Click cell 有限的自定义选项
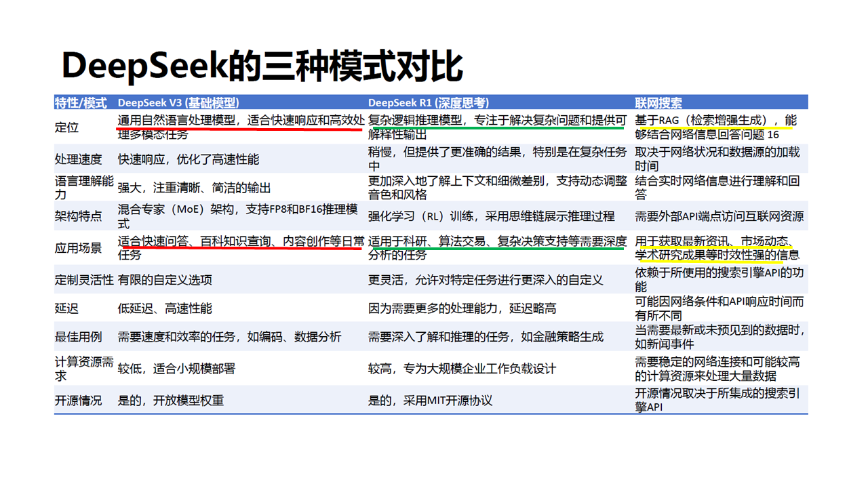Viewport: 868px width, 488px height. (165, 280)
